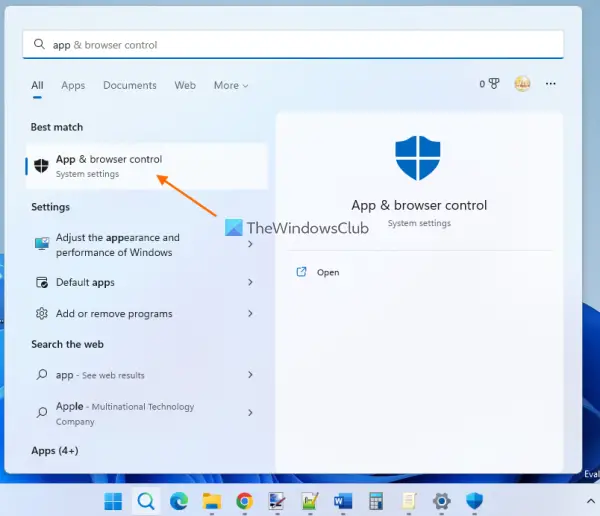Open Windows Security shield on the taskbar
The image size is (600, 516).
coord(474,501)
